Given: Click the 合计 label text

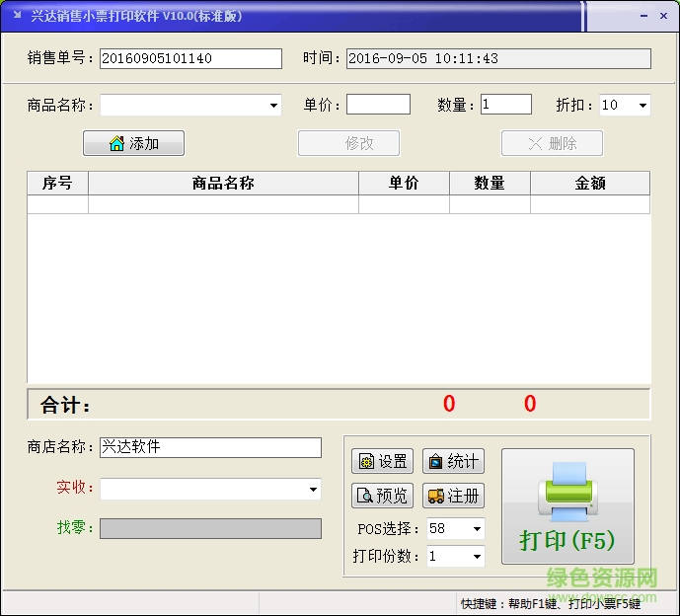Looking at the screenshot, I should 65,405.
